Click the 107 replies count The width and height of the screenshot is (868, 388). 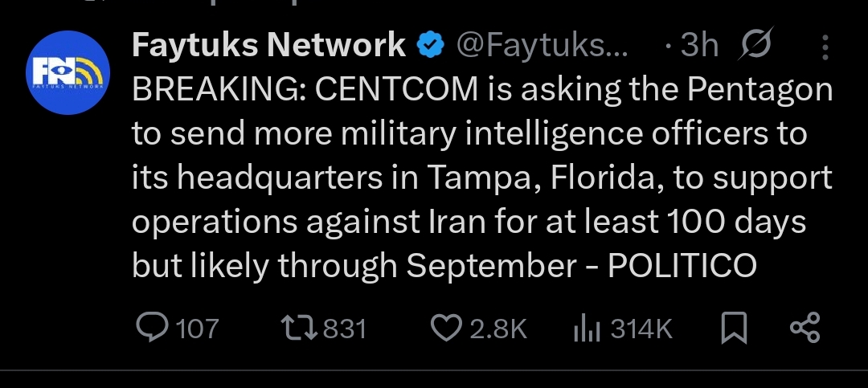coord(196,329)
